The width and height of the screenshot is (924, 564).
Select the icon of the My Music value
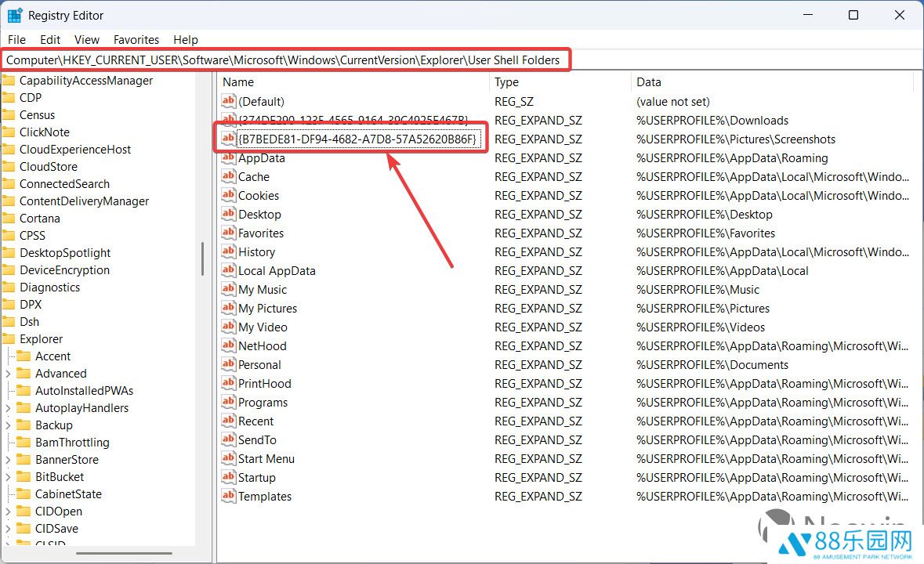tap(228, 290)
